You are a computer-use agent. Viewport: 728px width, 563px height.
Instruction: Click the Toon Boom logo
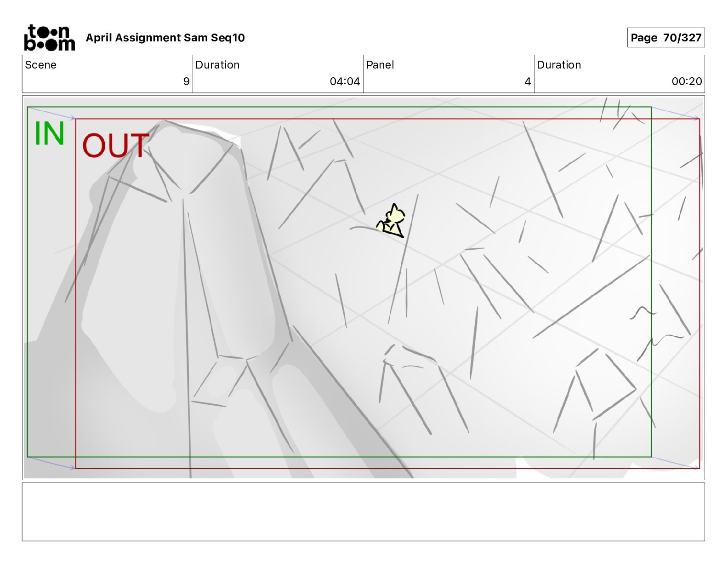pos(49,38)
